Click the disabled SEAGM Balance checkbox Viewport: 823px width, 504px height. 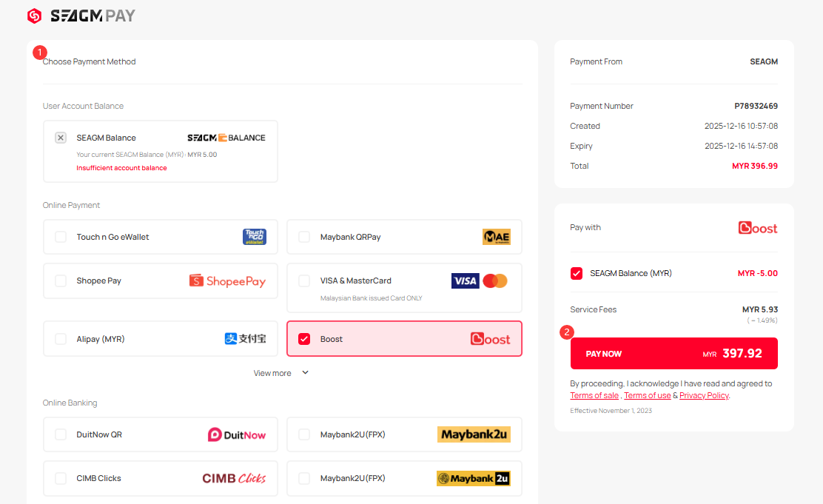tap(61, 138)
